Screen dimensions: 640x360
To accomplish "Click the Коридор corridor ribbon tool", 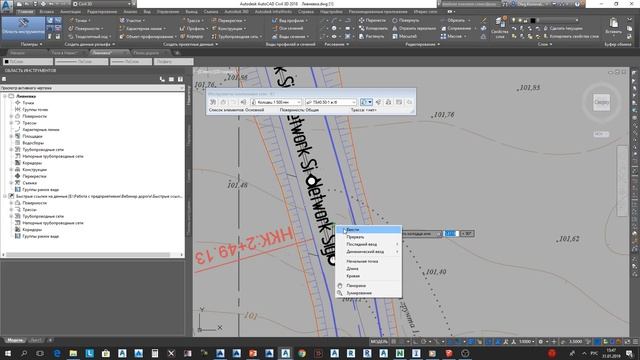I will pos(192,36).
